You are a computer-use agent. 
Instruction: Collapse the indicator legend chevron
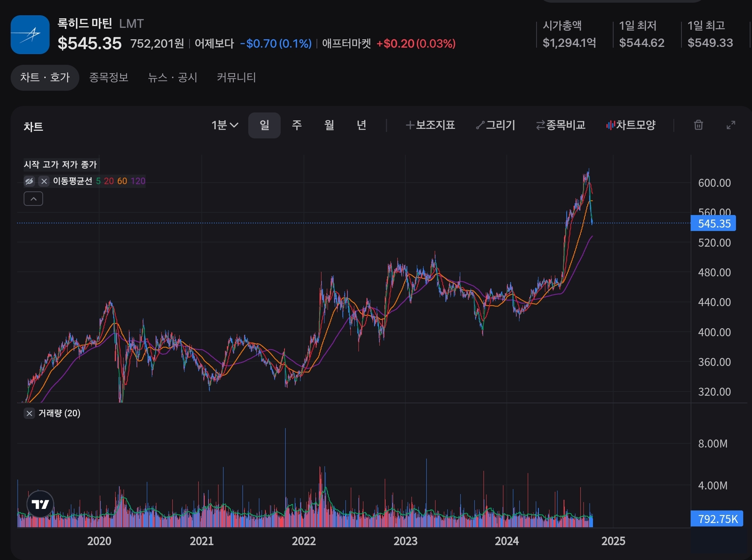pos(34,199)
